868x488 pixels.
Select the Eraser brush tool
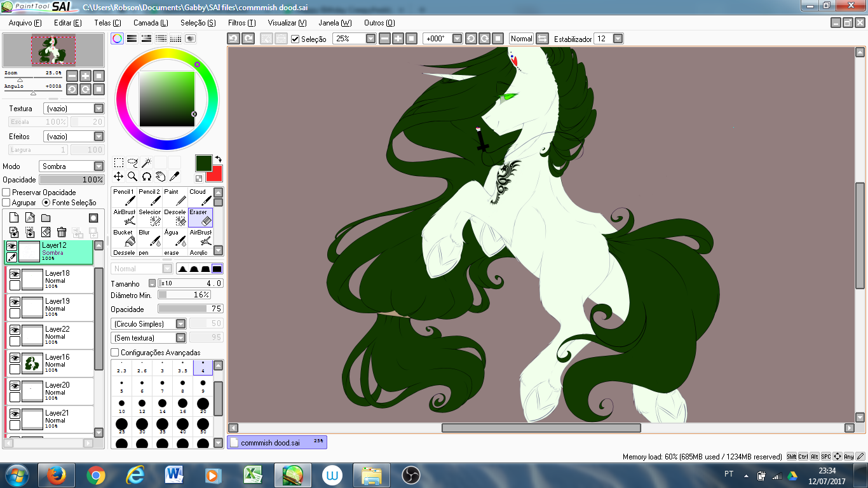(x=200, y=217)
